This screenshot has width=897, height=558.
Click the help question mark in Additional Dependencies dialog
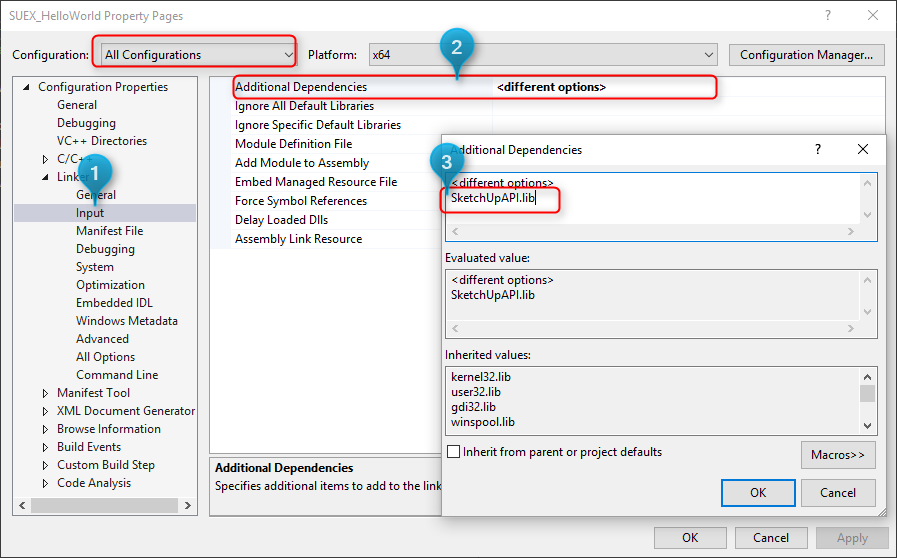tap(818, 149)
